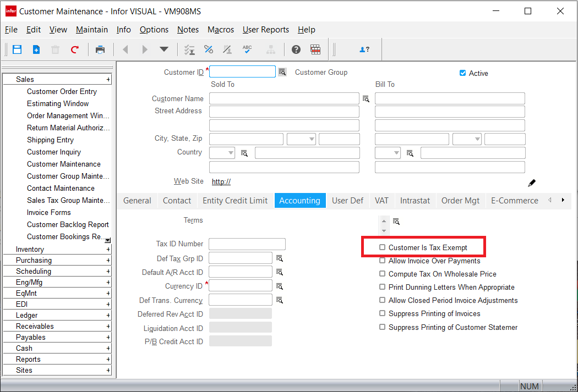Click the pencil edit icon near Web Site

pyautogui.click(x=532, y=183)
